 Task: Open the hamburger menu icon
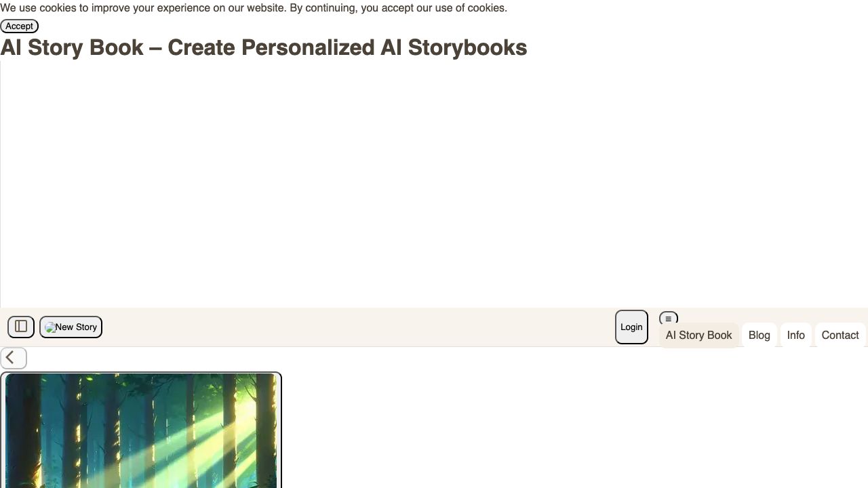(668, 318)
